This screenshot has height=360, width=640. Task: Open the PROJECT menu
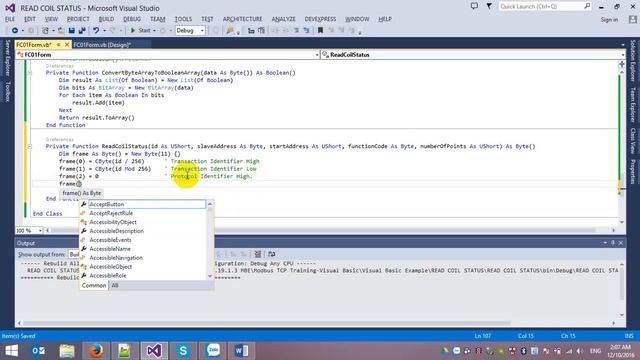[78, 19]
